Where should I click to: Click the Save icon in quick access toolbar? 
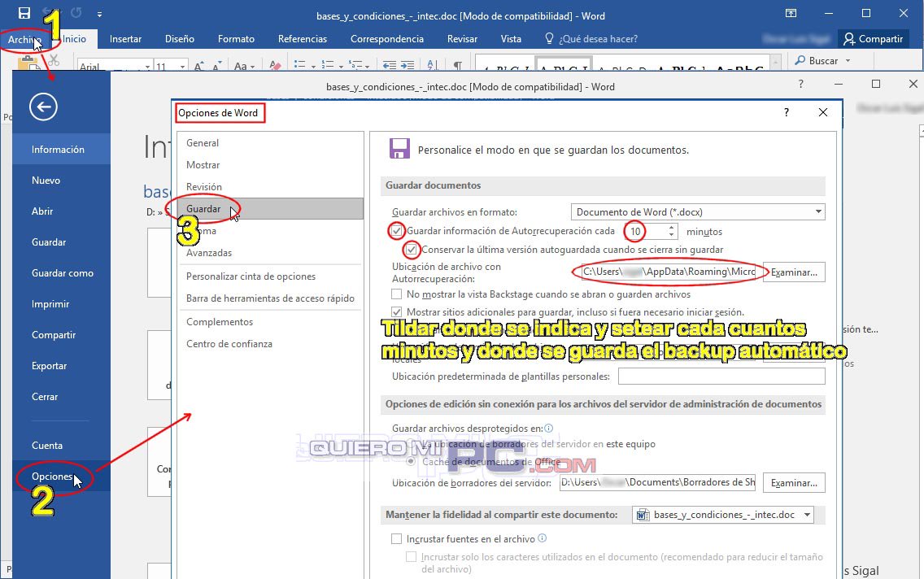pos(24,13)
